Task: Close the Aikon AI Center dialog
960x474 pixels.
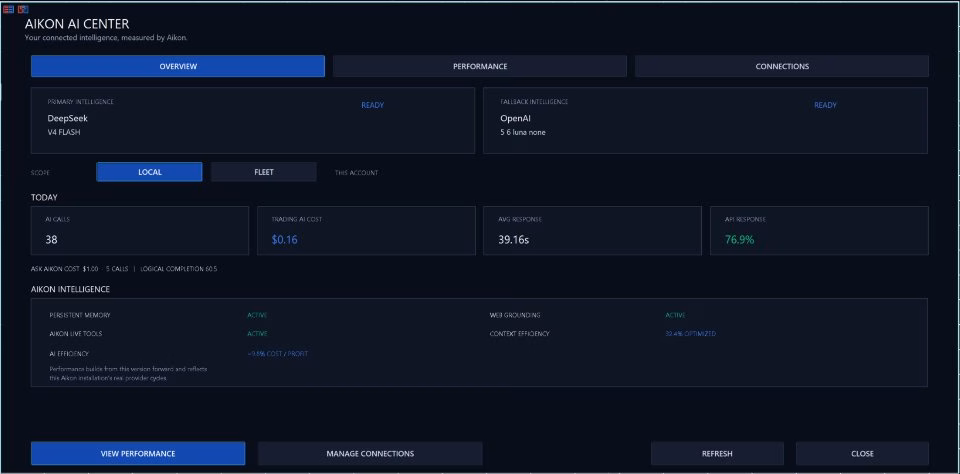Action: [x=862, y=454]
